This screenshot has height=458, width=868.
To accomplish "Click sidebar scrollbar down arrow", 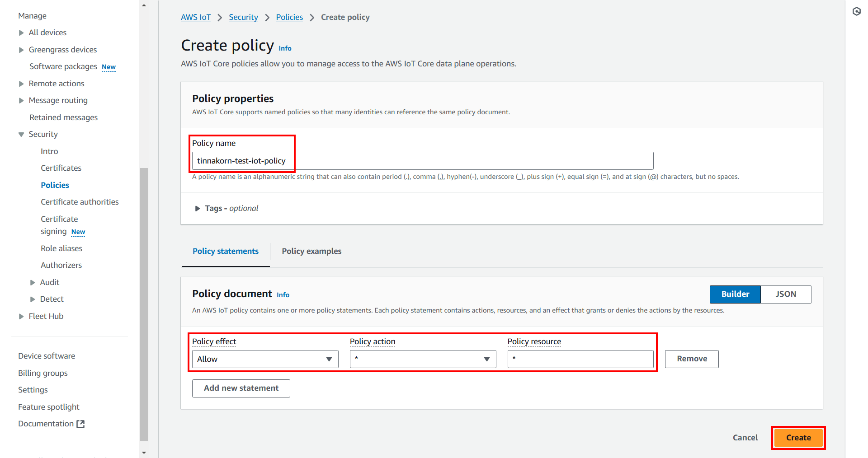I will click(x=144, y=453).
